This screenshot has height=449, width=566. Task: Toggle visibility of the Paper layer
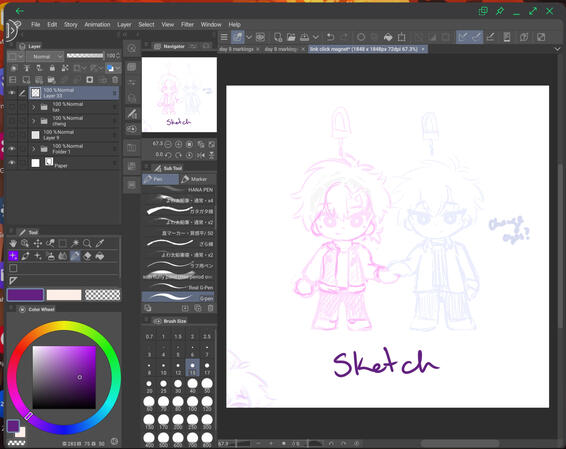click(x=12, y=163)
